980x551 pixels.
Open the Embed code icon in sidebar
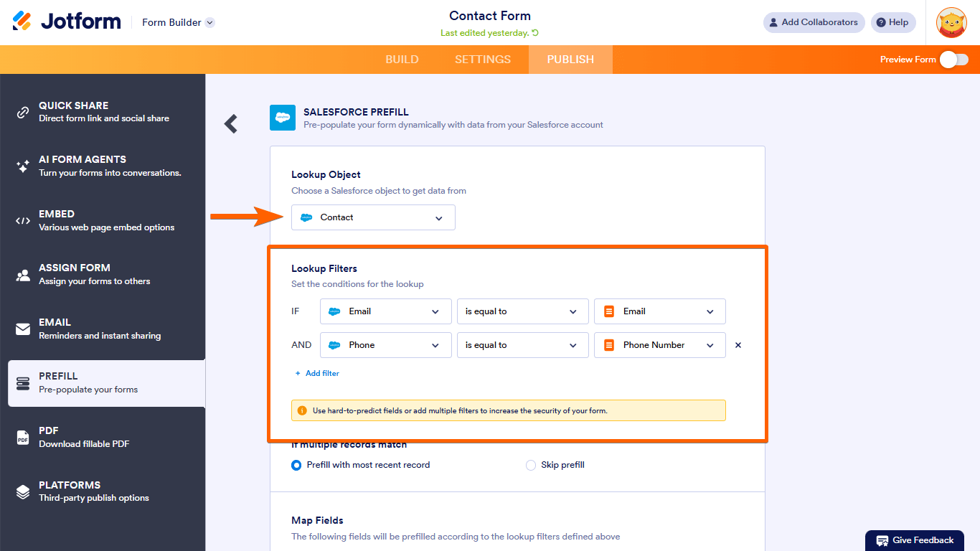23,221
